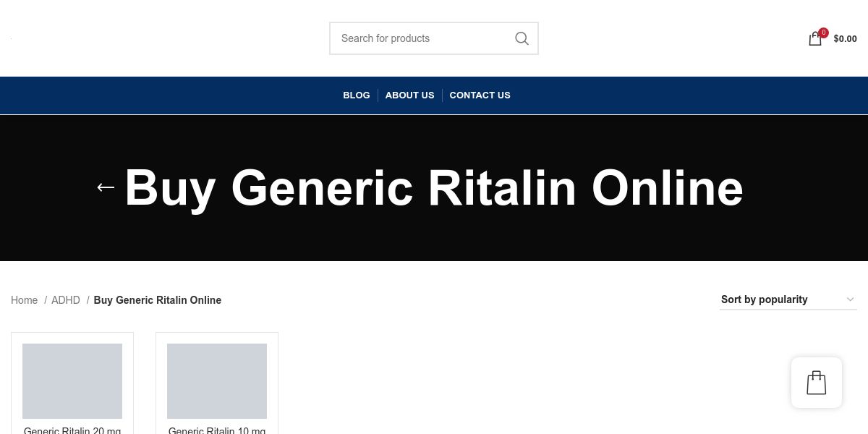This screenshot has width=868, height=434.
Task: Click the Buy Generic Ritalin Online breadcrumb text
Action: (158, 300)
